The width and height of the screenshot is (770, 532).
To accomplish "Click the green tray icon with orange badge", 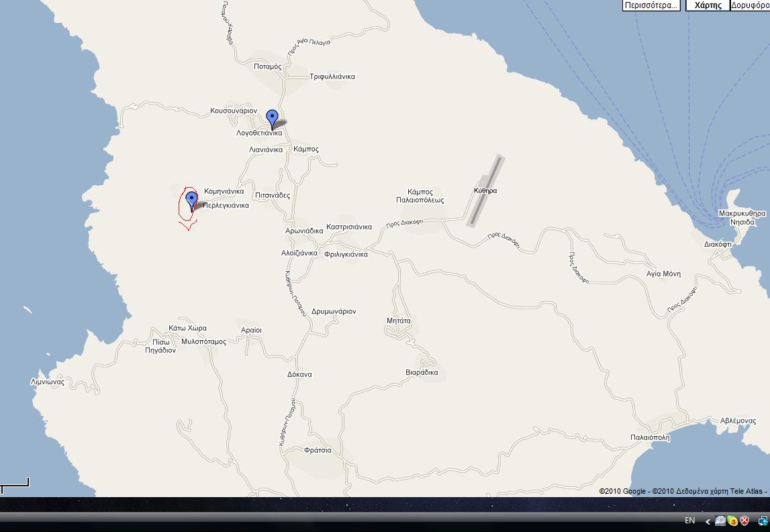I will click(x=732, y=521).
